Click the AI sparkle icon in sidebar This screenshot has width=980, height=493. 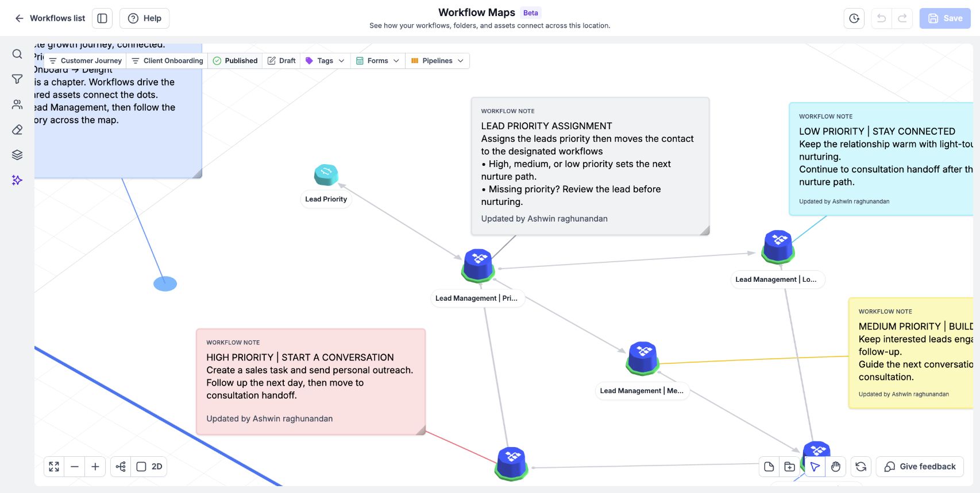coord(17,180)
